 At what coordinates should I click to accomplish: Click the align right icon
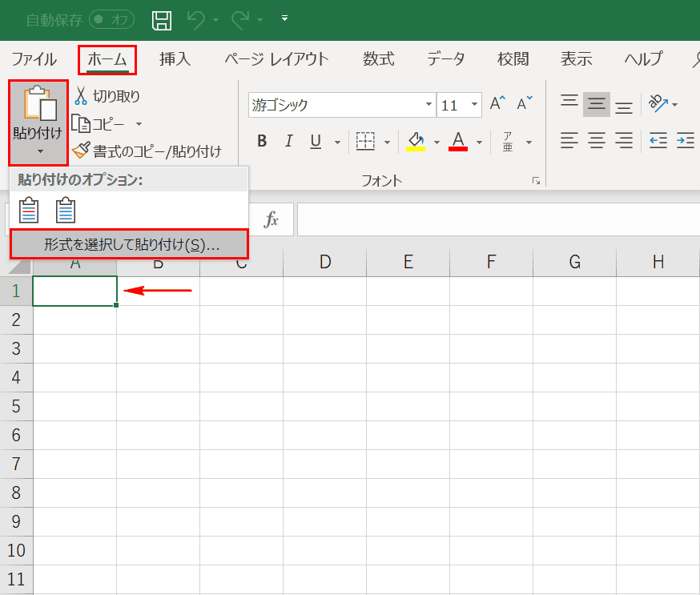coord(624,141)
